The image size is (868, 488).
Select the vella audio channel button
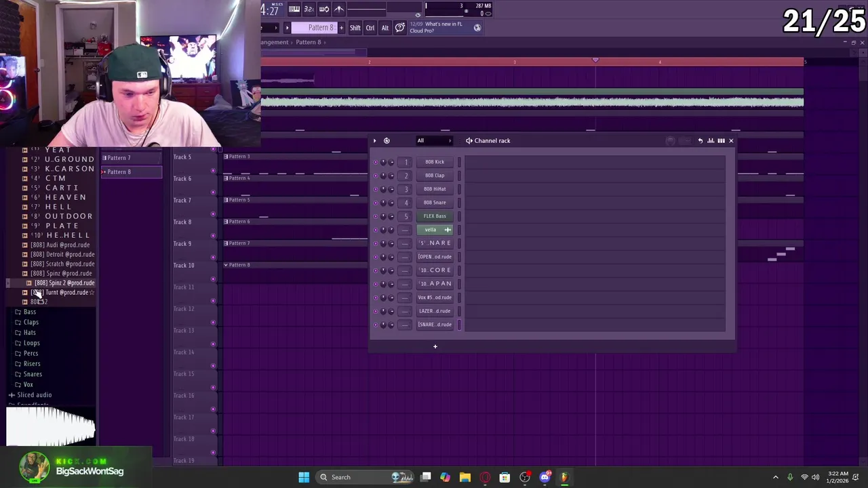click(435, 230)
